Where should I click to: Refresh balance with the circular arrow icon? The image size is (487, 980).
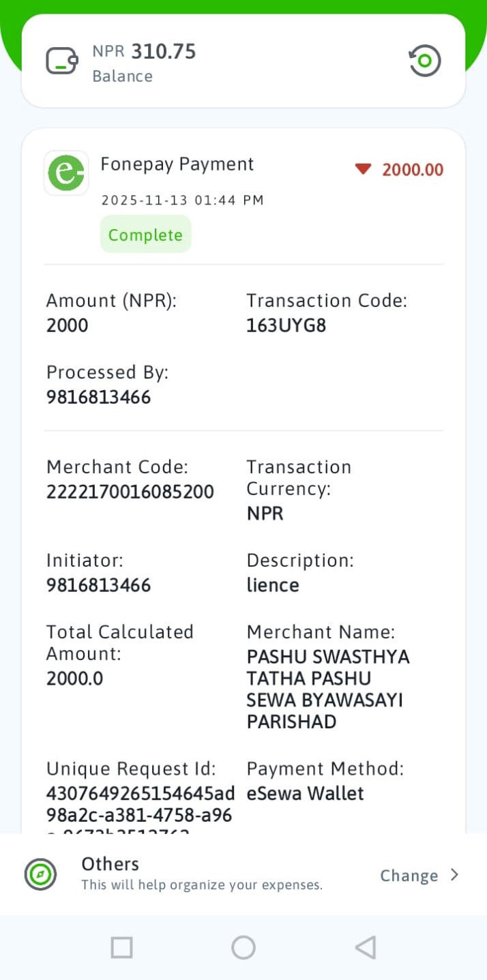point(425,61)
